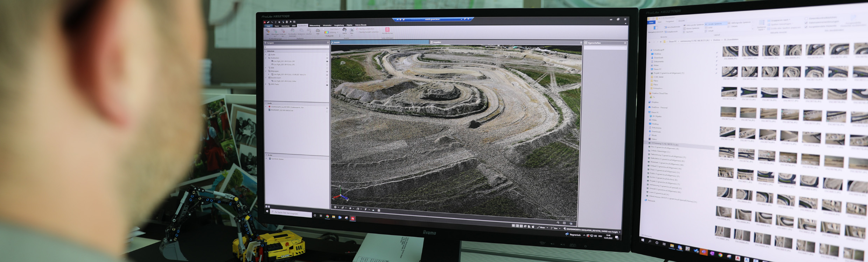Select Große Symbole layout in Explorer ribbon
The height and width of the screenshot is (262, 868).
(714, 24)
